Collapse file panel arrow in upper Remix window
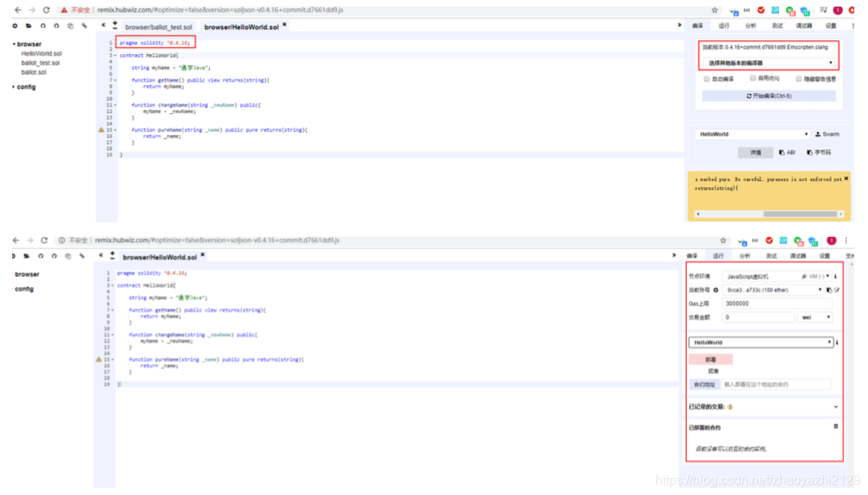The image size is (868, 495). point(103,26)
